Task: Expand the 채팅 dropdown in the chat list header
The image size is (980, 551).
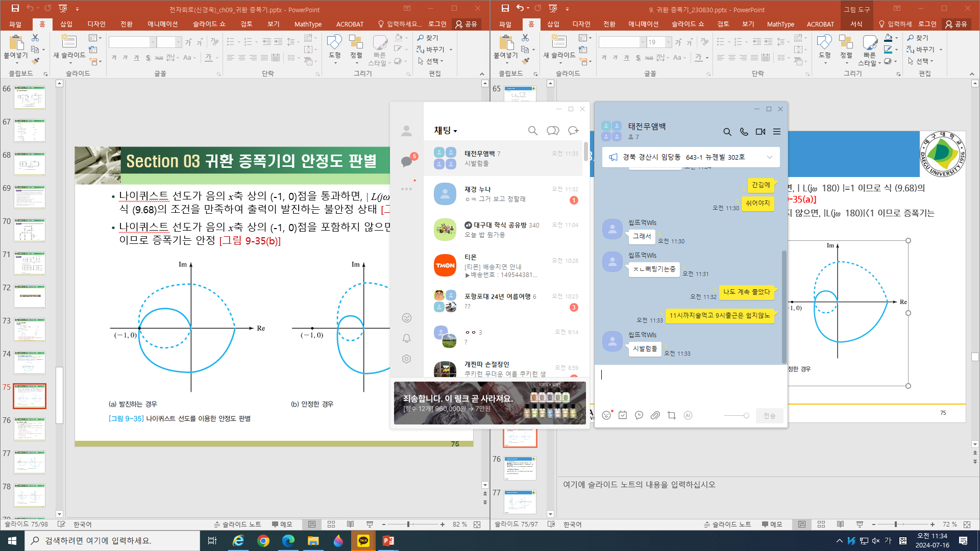Action: click(x=446, y=131)
